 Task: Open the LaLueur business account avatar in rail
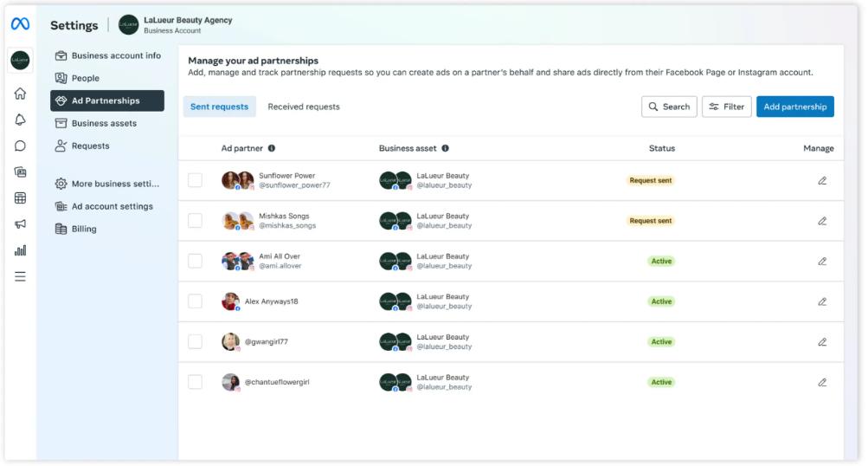[x=20, y=60]
